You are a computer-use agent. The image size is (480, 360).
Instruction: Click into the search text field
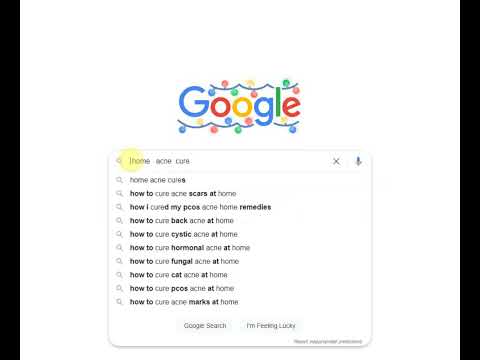(227, 161)
